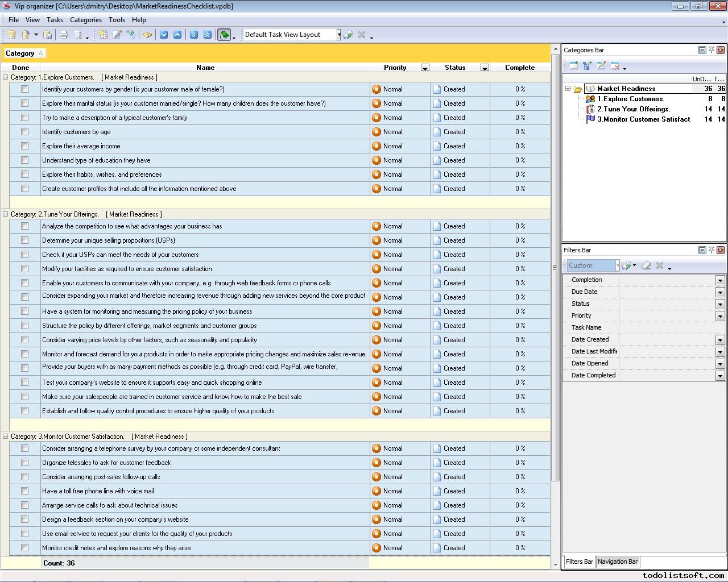Screen dimensions: 728x582
Task: Click the Category grouping header button
Action: pyautogui.click(x=24, y=53)
